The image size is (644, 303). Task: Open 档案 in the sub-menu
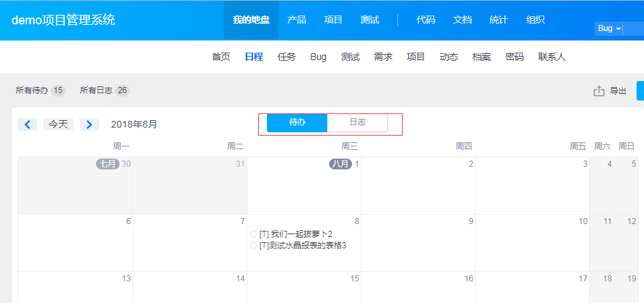[x=482, y=57]
